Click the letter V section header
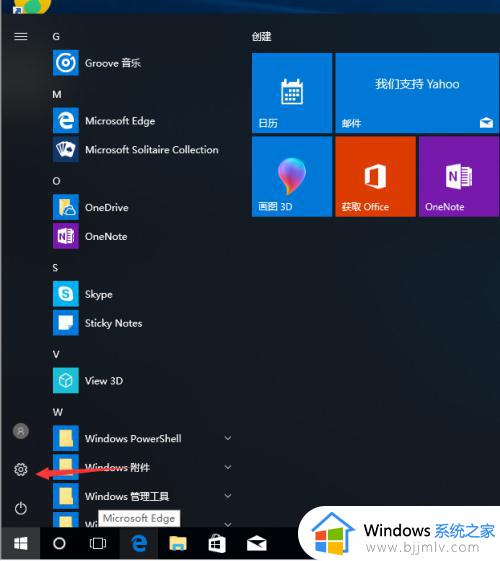 (x=56, y=354)
